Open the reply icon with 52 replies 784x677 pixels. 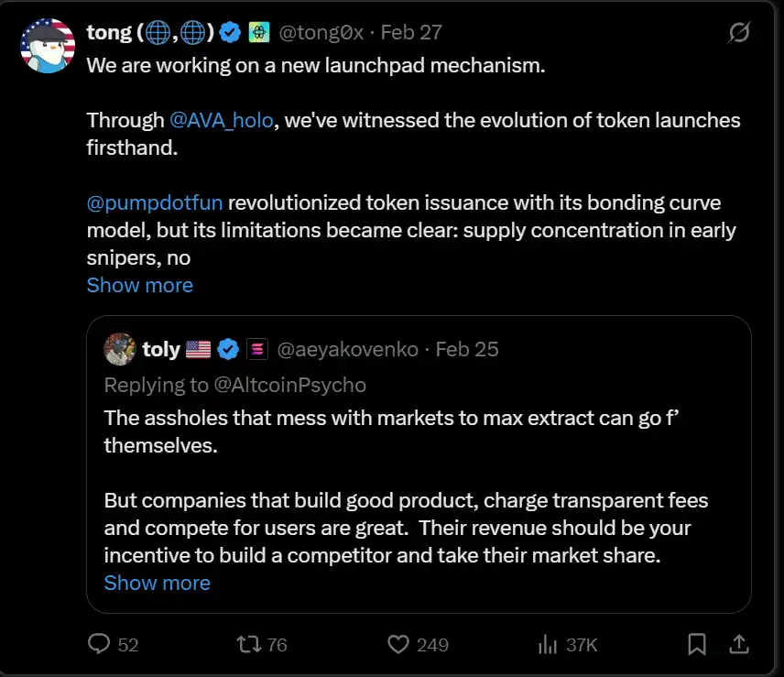coord(99,645)
